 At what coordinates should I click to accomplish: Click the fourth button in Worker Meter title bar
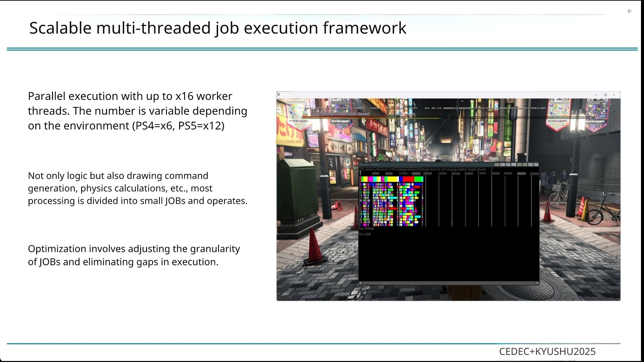point(514,165)
